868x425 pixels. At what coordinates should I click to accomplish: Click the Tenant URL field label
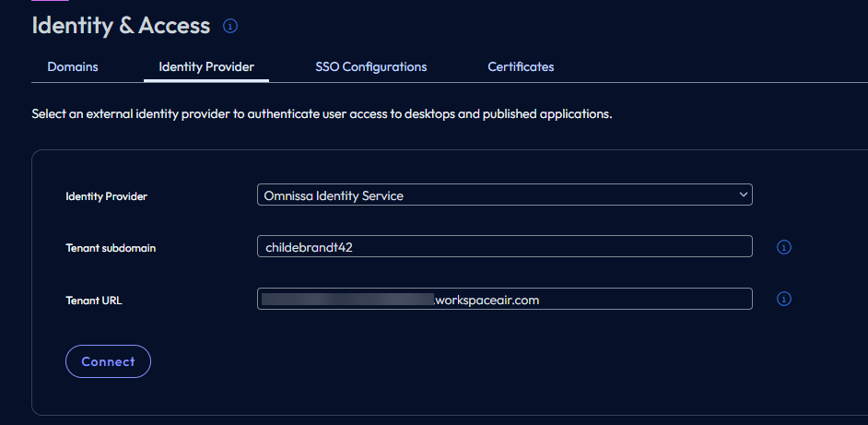pos(94,300)
